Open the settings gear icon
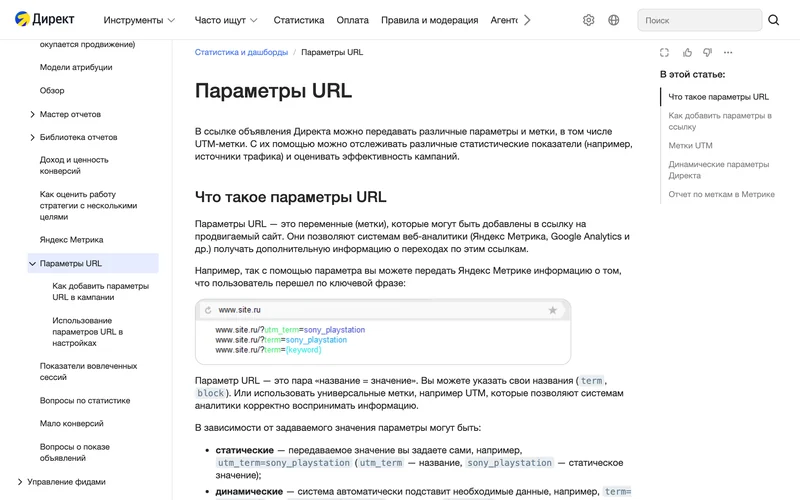 coord(588,20)
